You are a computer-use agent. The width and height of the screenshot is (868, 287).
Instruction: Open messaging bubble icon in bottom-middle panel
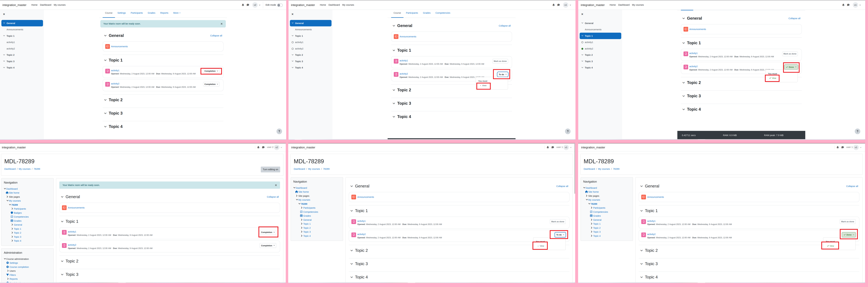click(x=553, y=147)
